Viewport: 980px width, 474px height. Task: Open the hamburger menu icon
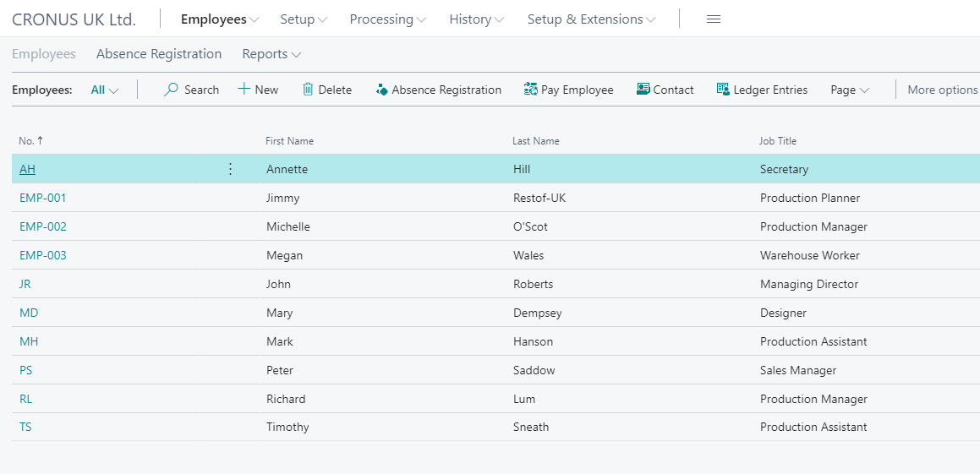coord(713,19)
